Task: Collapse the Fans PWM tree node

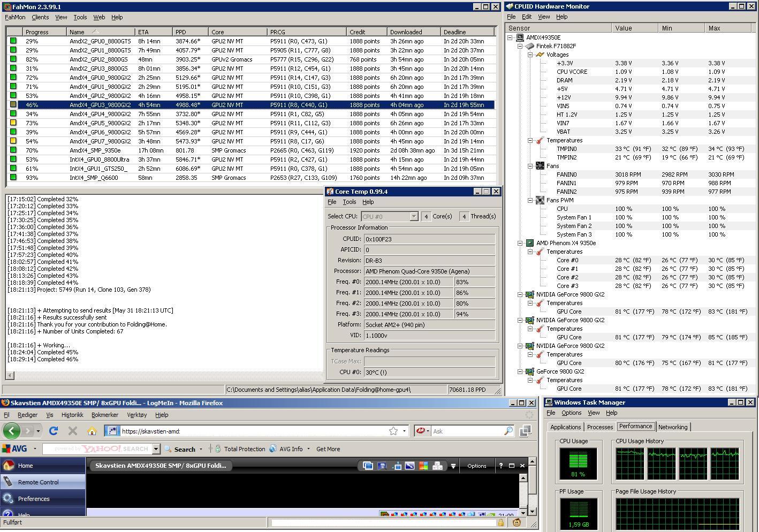Action: (x=530, y=200)
